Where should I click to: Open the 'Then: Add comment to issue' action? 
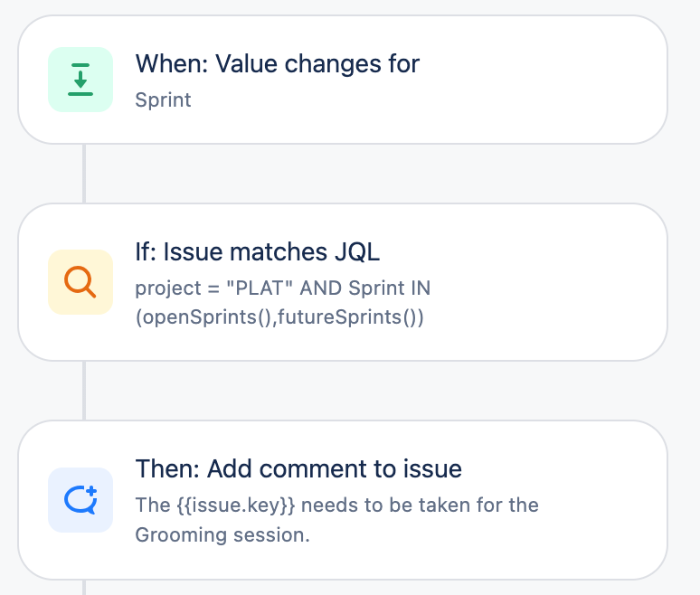click(x=298, y=469)
